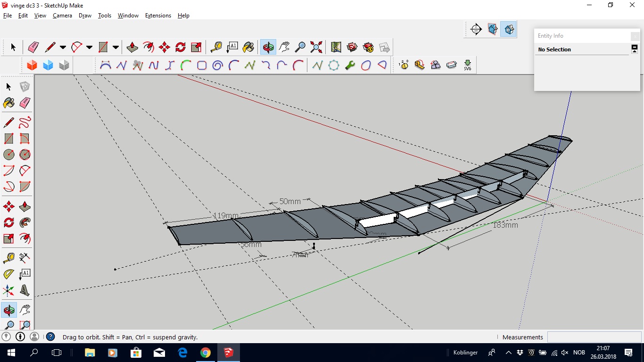Open the Extensions menu
The image size is (644, 362).
click(x=158, y=16)
